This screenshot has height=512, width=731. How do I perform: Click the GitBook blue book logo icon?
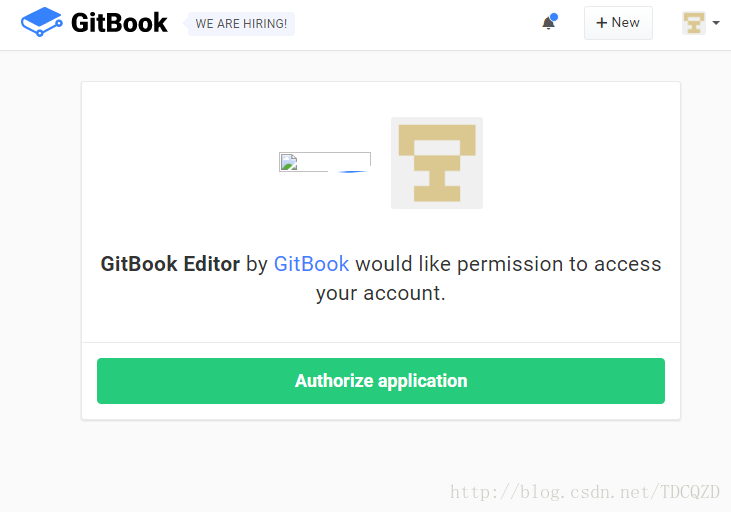point(41,22)
